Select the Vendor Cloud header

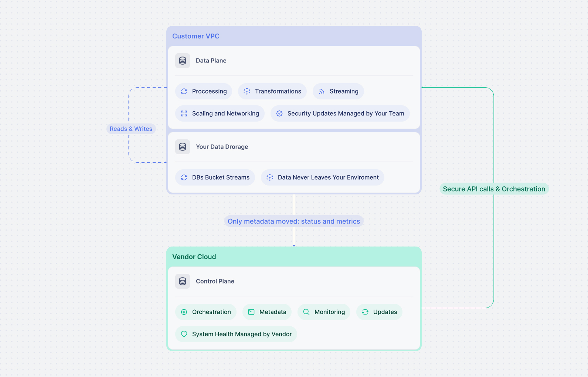194,257
